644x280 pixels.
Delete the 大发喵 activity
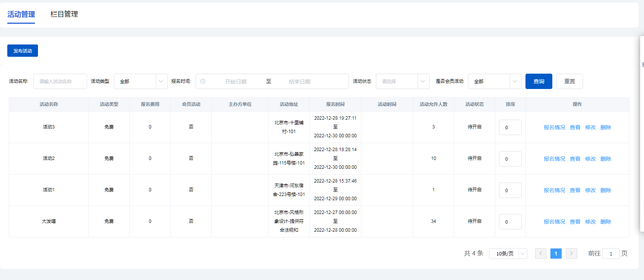coord(606,222)
